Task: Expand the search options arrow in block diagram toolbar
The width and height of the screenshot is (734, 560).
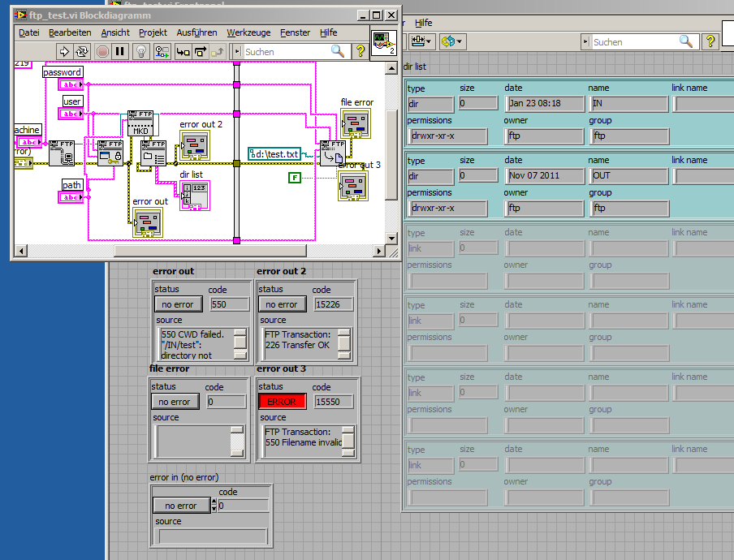Action: tap(236, 51)
